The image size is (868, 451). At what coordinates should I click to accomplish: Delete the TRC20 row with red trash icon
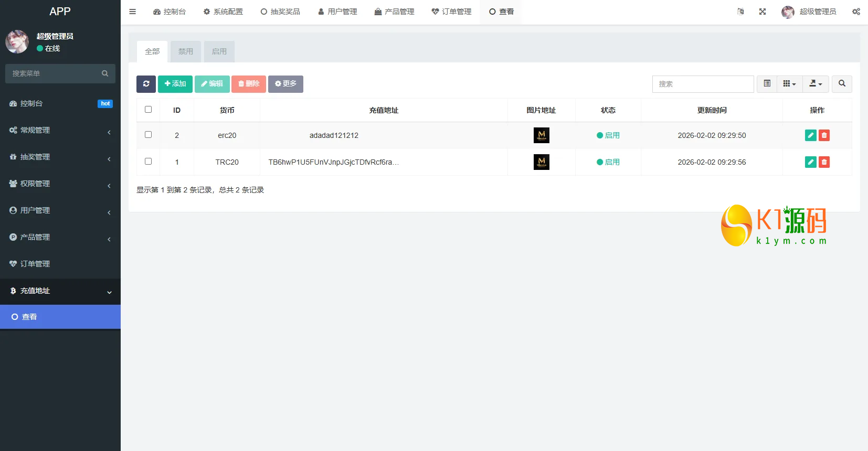point(824,162)
